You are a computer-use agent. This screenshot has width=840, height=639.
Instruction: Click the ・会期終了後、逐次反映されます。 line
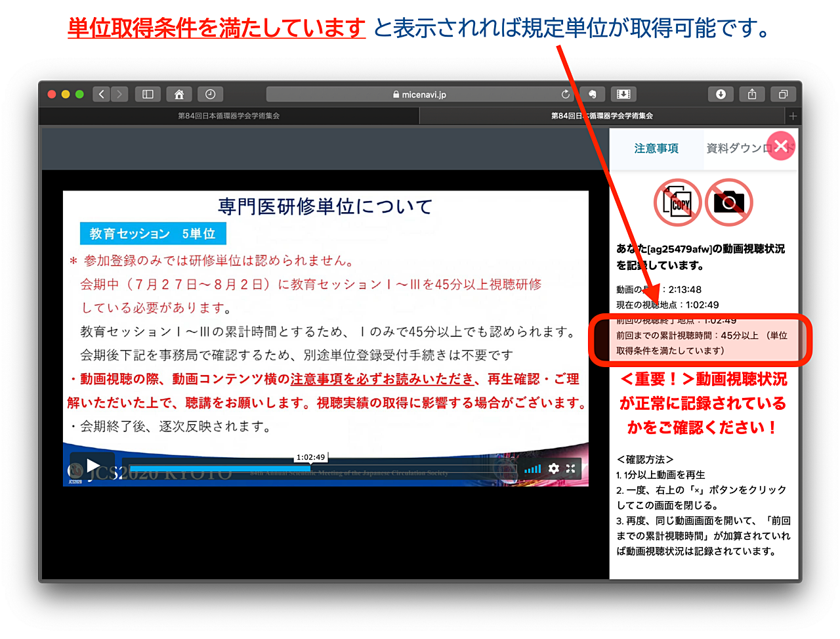coord(170,427)
